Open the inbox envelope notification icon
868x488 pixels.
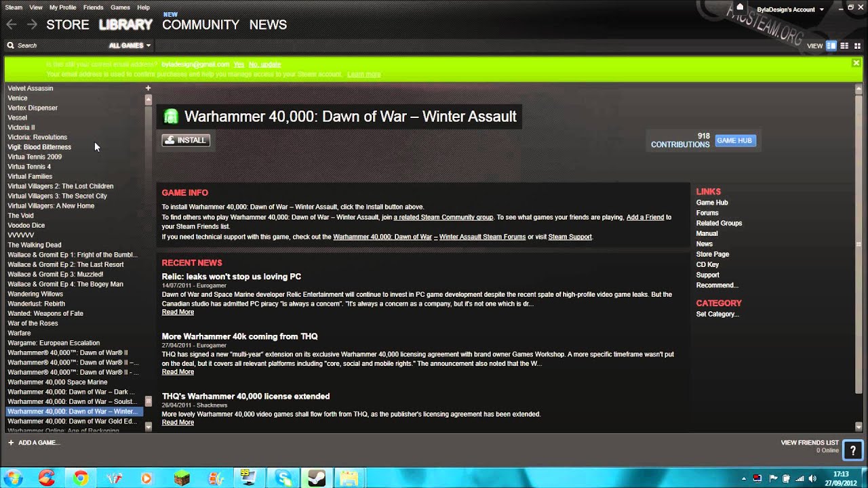(740, 7)
